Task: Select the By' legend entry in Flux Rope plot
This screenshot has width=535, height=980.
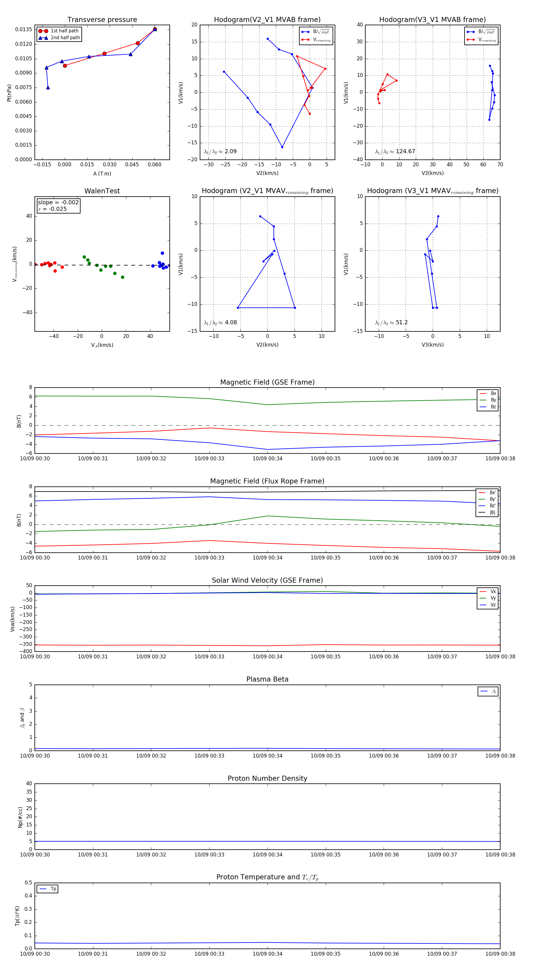Action: 487,499
